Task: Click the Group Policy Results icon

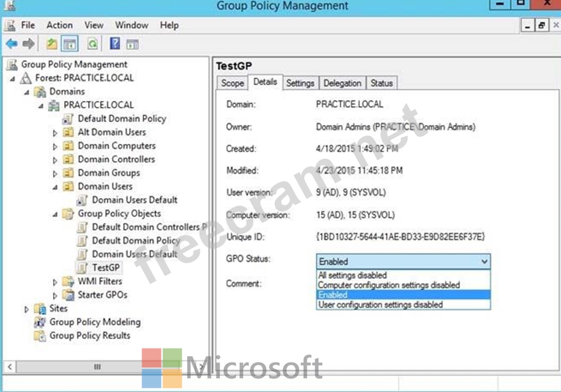Action: [x=40, y=336]
